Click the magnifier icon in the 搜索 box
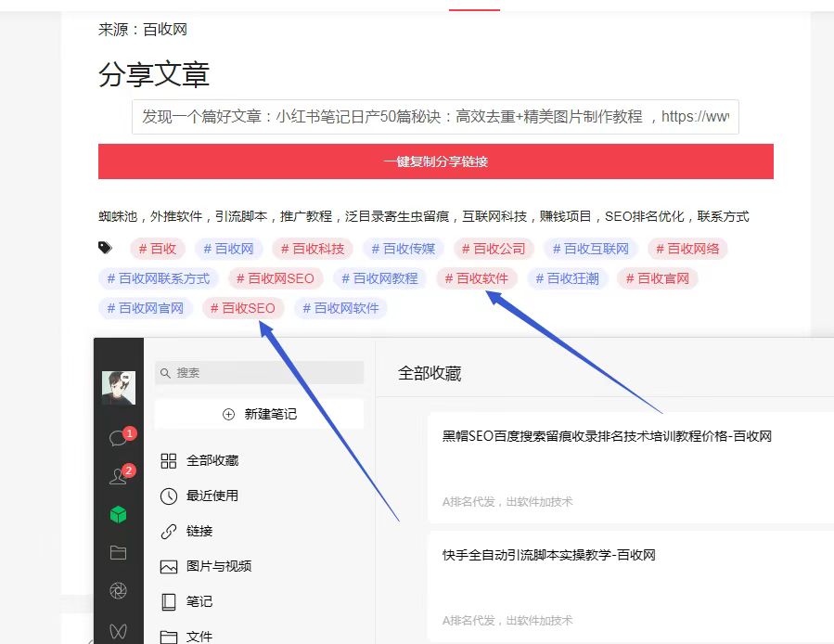This screenshot has height=644, width=834. point(165,373)
